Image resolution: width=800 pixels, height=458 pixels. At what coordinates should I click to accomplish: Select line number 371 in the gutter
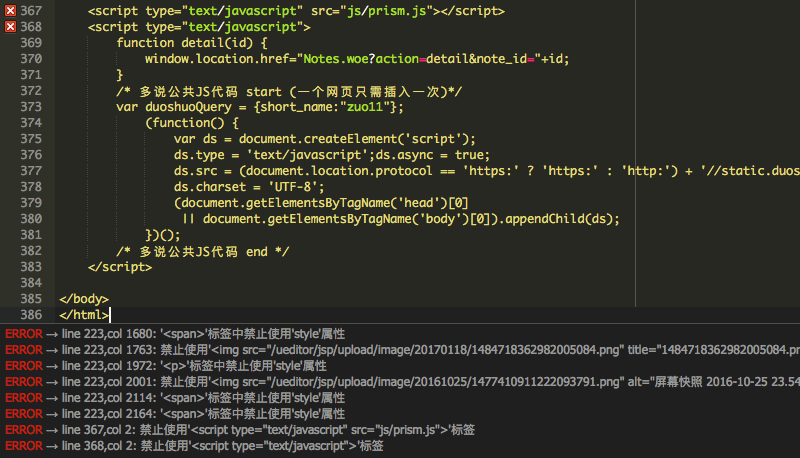(31, 75)
